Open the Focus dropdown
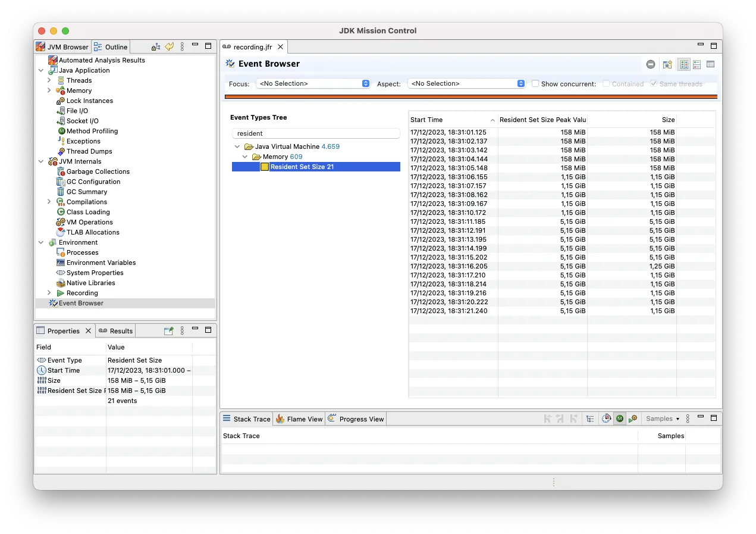Image resolution: width=756 pixels, height=534 pixels. point(313,84)
